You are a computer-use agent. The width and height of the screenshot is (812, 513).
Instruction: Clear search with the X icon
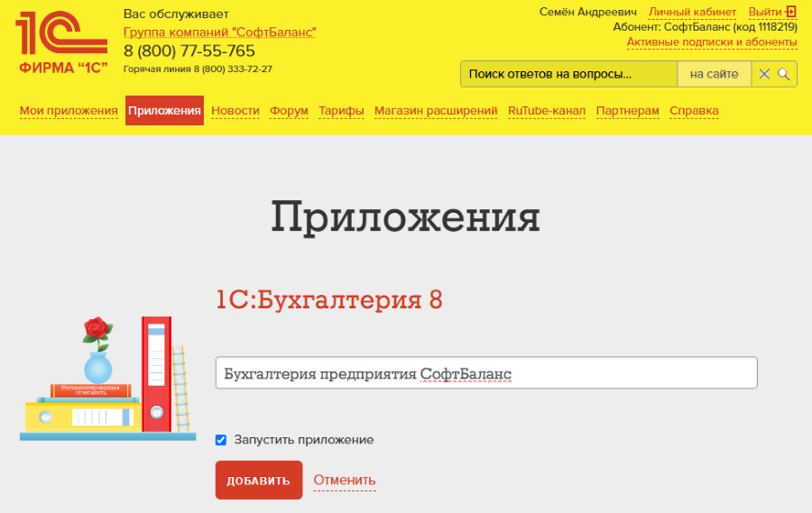tap(764, 74)
